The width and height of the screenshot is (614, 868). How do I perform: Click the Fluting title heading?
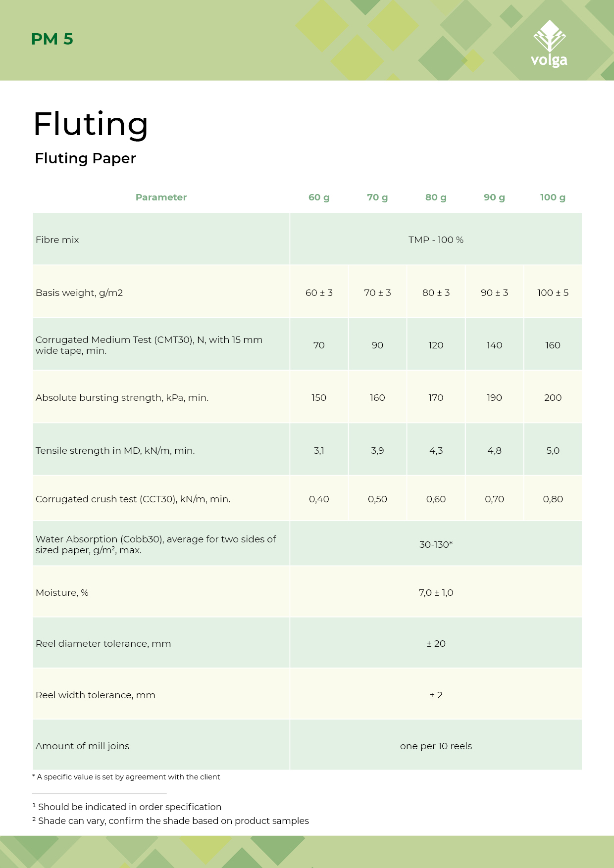coord(91,124)
